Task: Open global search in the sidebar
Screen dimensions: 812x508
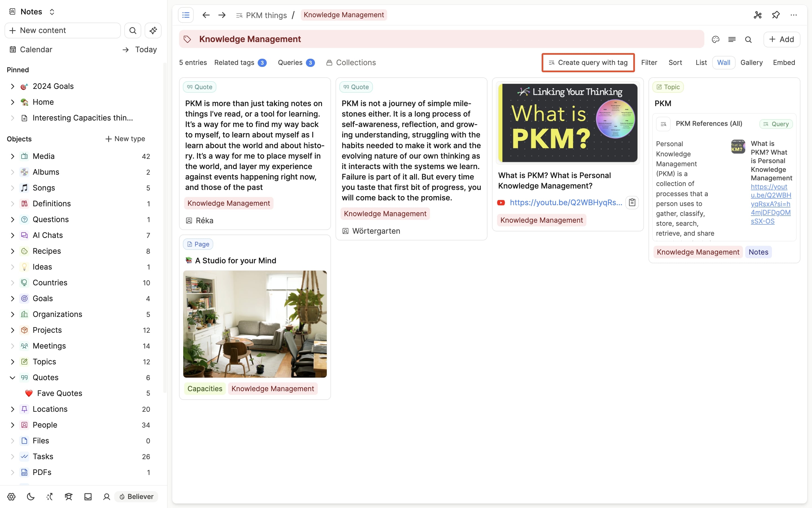Action: (133, 30)
